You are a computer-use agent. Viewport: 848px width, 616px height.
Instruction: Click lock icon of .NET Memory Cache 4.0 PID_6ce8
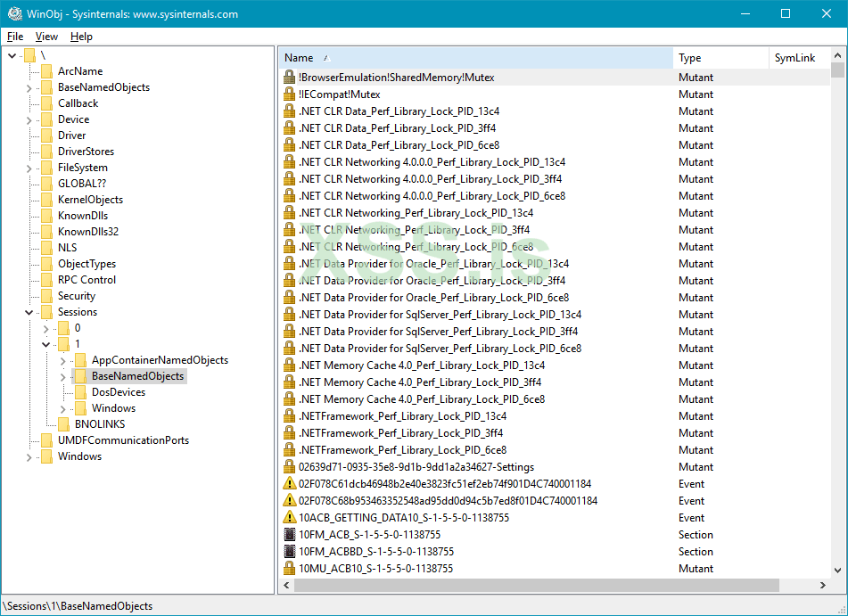point(289,399)
